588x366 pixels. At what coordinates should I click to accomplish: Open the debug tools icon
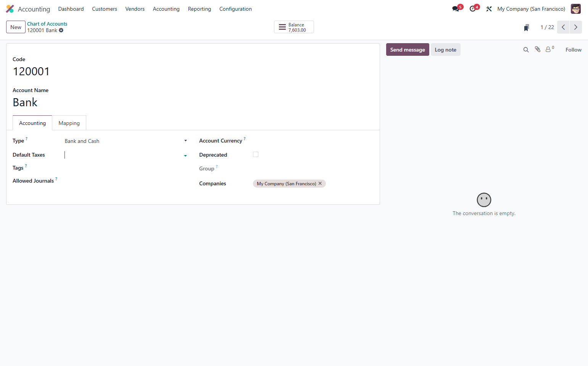coord(489,9)
